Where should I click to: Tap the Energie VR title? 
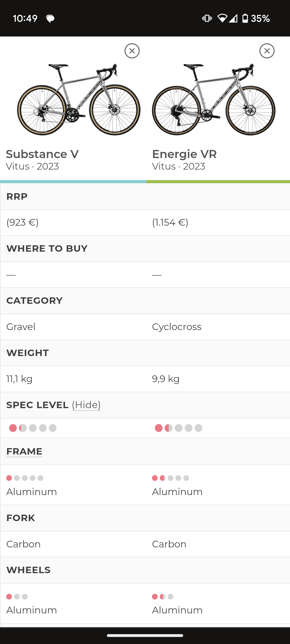coord(184,154)
